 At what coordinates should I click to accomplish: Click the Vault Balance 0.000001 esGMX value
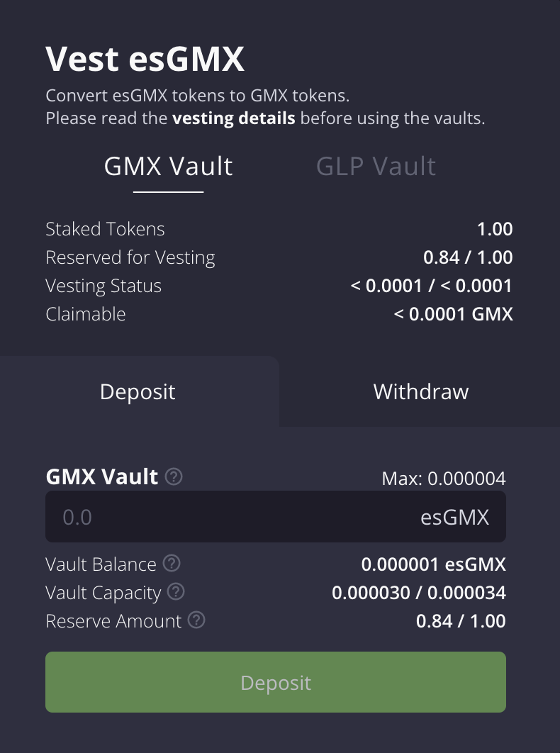click(433, 564)
